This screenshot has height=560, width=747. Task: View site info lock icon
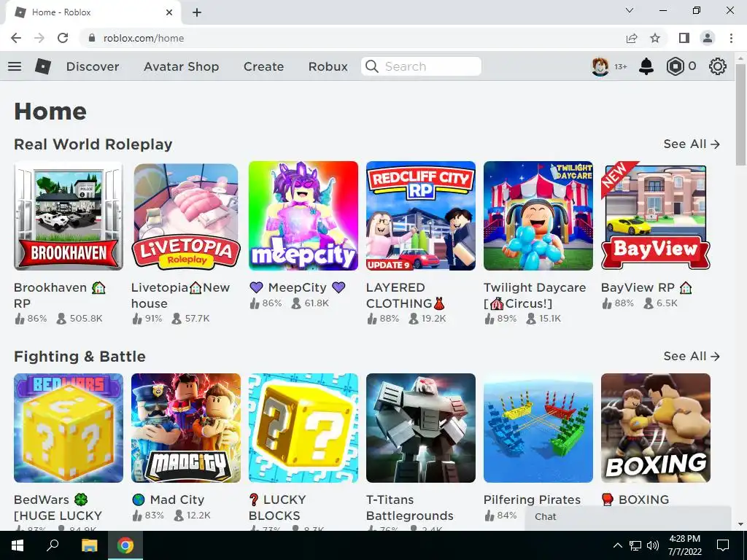pos(92,38)
